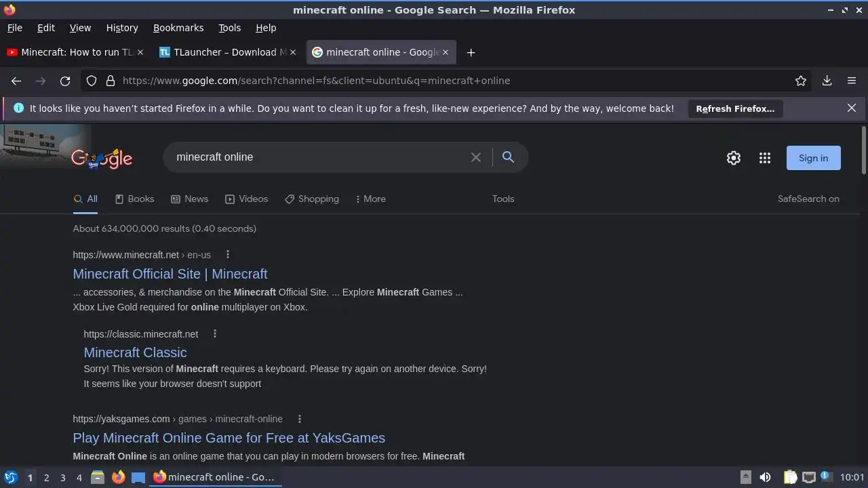Open the search Tools options

click(x=503, y=199)
